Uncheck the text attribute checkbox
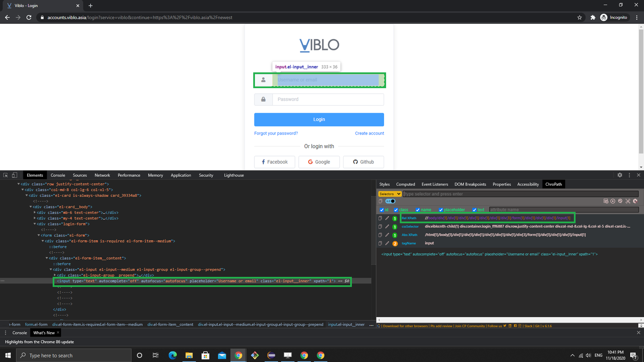The image size is (644, 362). [x=475, y=210]
